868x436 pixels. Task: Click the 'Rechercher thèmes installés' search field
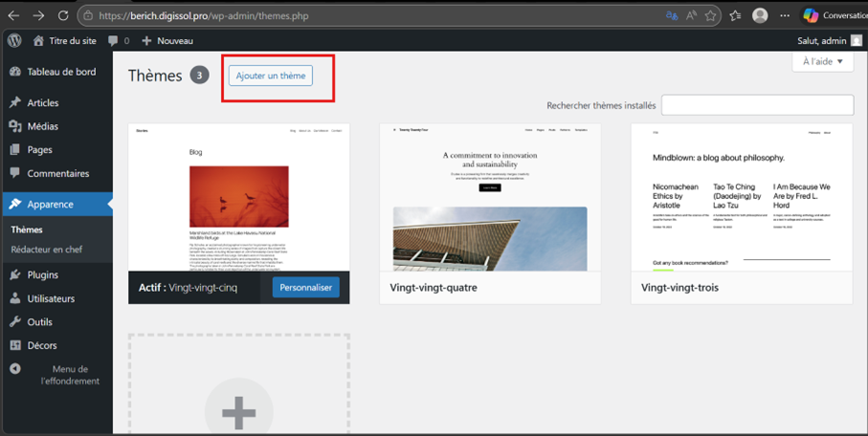pos(756,106)
